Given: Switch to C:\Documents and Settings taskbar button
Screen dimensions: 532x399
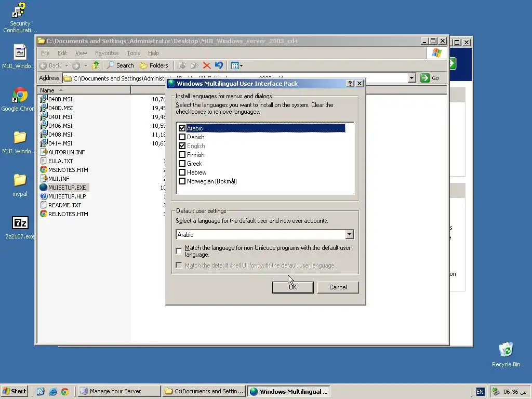Looking at the screenshot, I should click(x=204, y=391).
